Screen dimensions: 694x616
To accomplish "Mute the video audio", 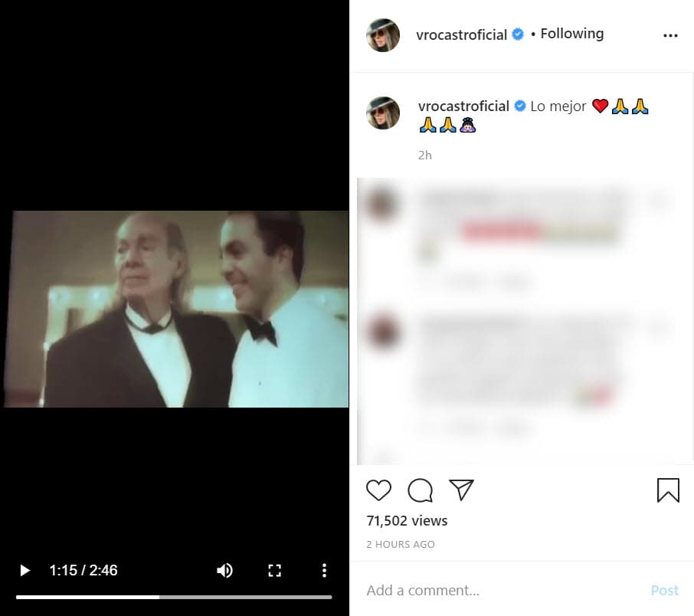I will coord(224,570).
